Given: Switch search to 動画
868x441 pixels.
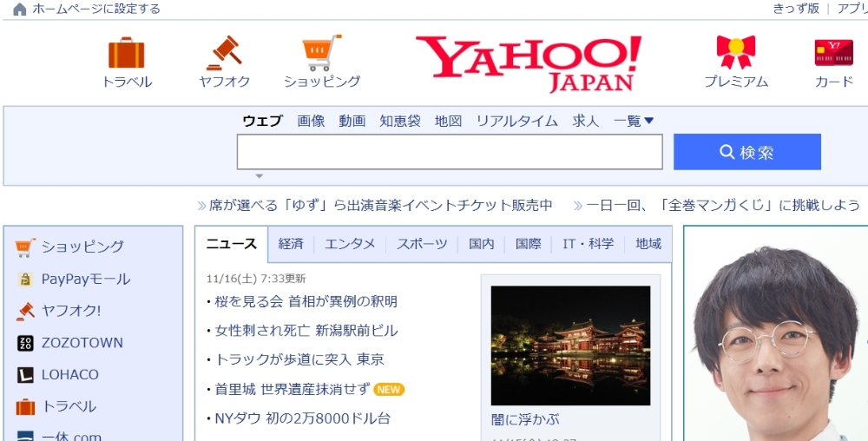Looking at the screenshot, I should [x=352, y=121].
